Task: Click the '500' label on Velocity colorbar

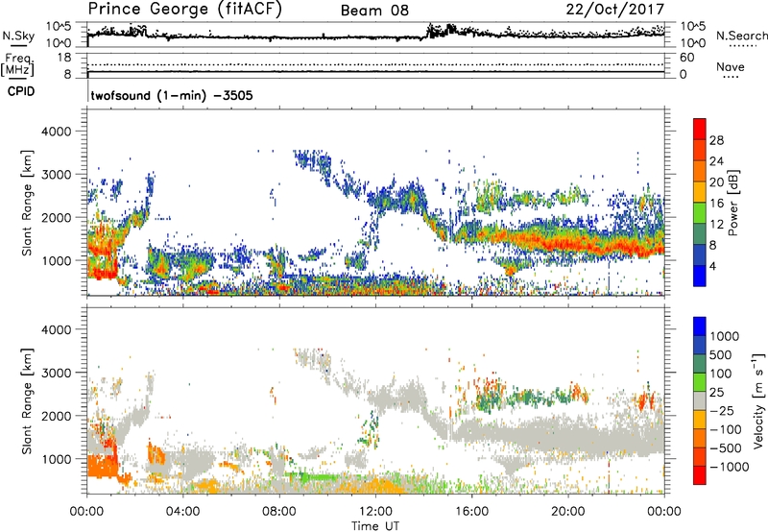Action: (x=721, y=355)
